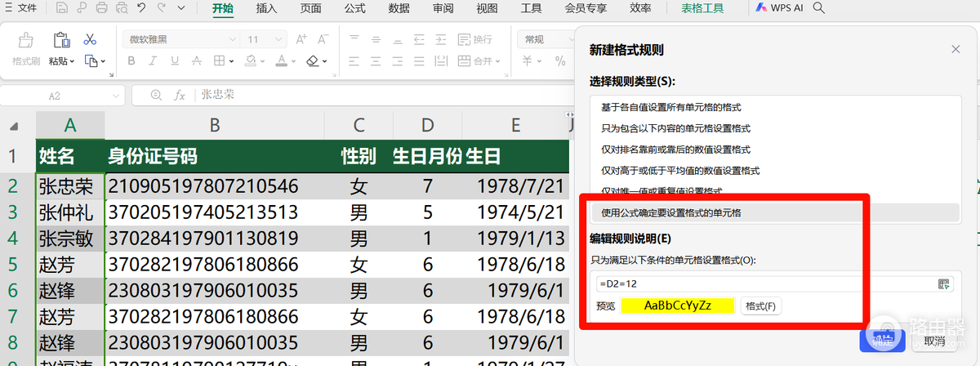Click the fx Insert Function icon
980x366 pixels.
pyautogui.click(x=180, y=96)
